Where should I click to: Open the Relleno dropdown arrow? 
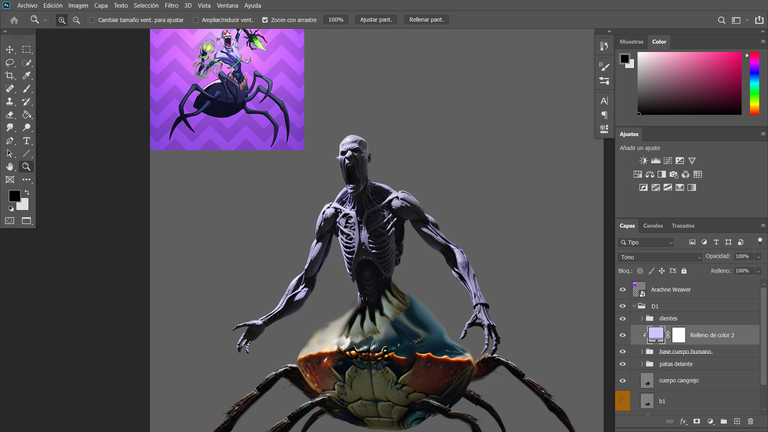tap(758, 271)
